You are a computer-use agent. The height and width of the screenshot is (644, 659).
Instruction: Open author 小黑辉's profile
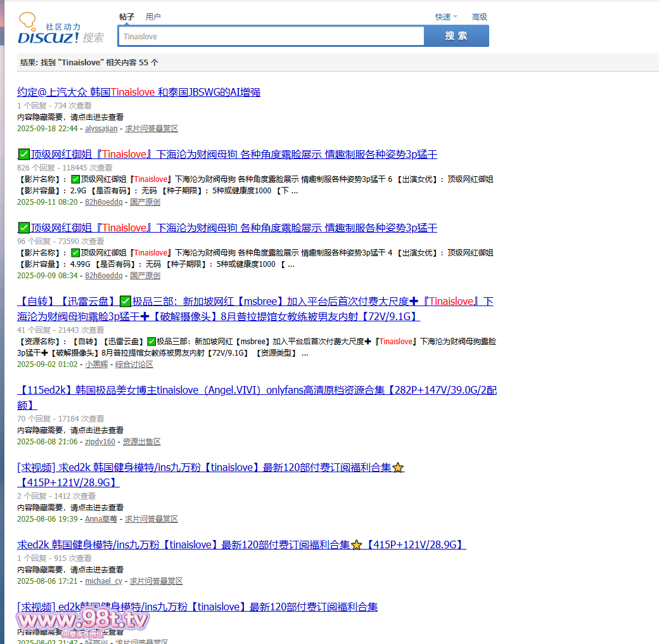96,364
